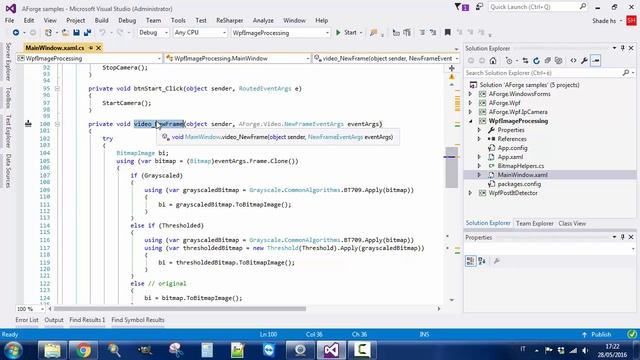The width and height of the screenshot is (640, 360).
Task: Expand the AForge.WindowsForms project node
Action: pos(470,94)
